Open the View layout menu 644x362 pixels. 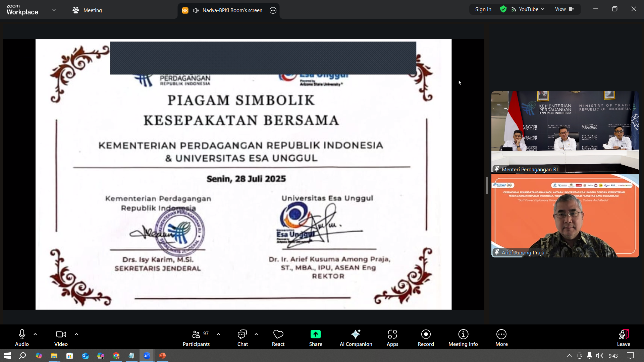coord(564,9)
